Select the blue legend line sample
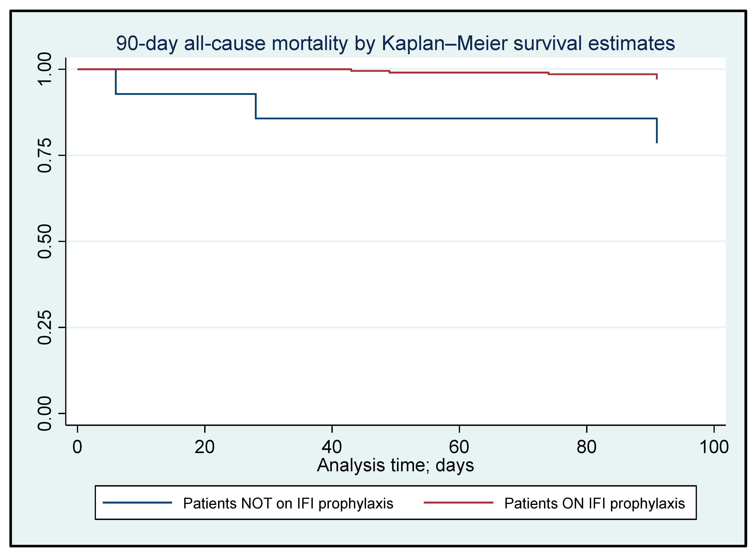Screen dimensions: 756x555 137,503
